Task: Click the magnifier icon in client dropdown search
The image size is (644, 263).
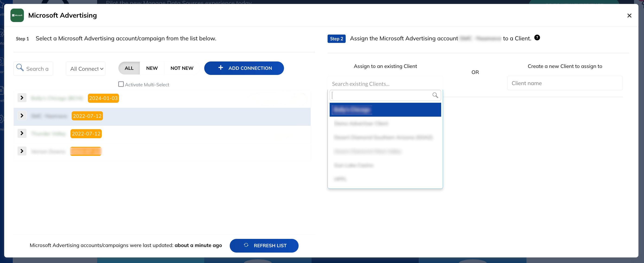Action: tap(435, 95)
